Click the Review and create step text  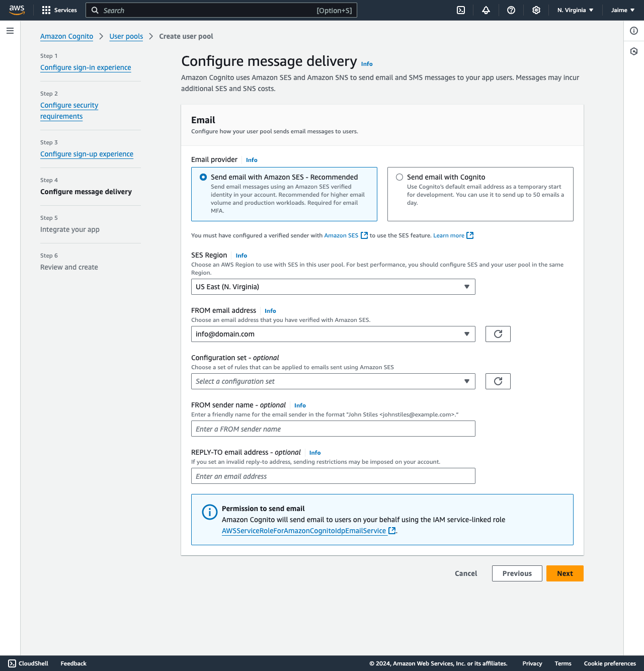pyautogui.click(x=69, y=267)
